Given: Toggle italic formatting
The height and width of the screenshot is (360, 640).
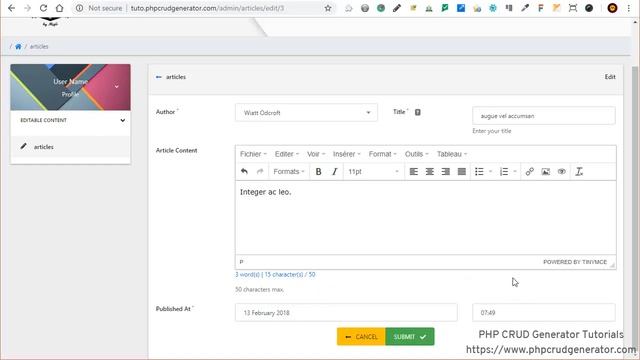Looking at the screenshot, I should [x=335, y=172].
